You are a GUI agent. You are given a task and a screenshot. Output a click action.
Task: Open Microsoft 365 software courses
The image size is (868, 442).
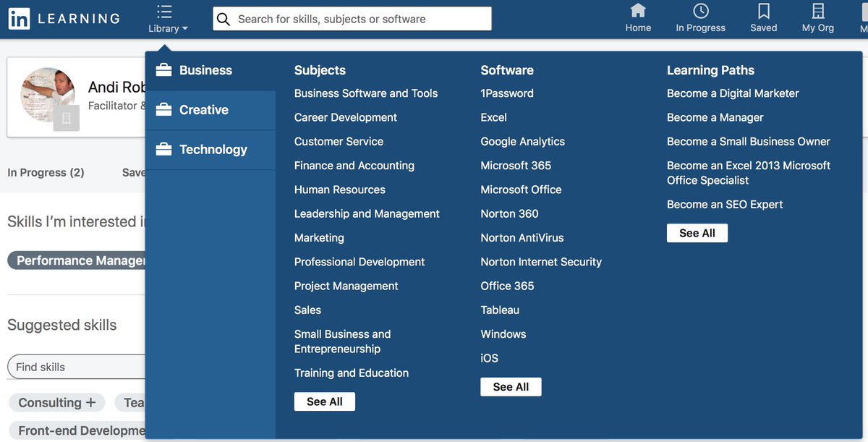[x=516, y=166]
